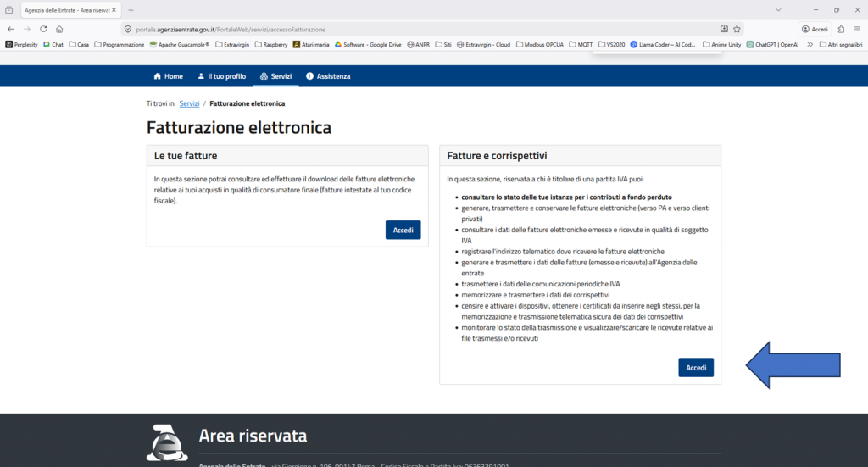This screenshot has width=868, height=467.
Task: Click Accedi under Fatture e corrispettivi
Action: point(696,367)
